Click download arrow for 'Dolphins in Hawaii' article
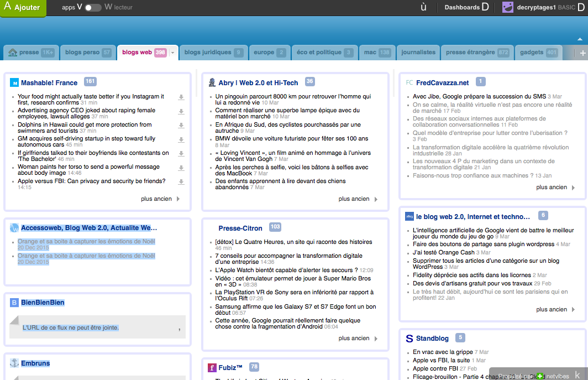The image size is (588, 380). coord(181,126)
